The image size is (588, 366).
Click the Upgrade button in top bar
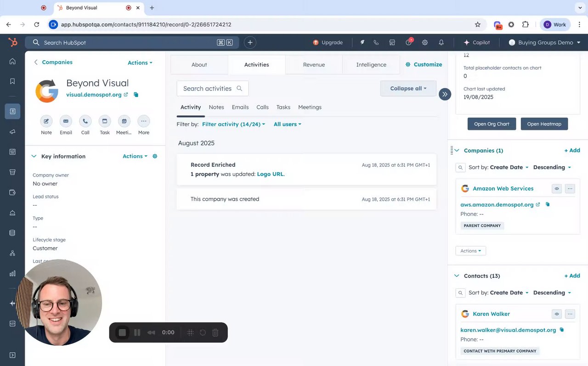(328, 42)
